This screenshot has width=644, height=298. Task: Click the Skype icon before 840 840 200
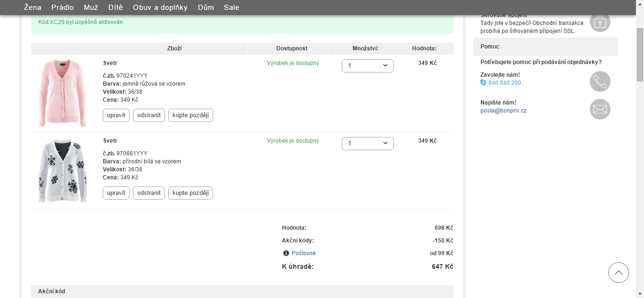[483, 82]
